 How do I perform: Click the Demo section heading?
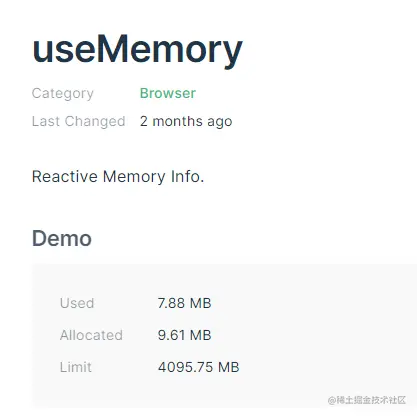tap(62, 238)
